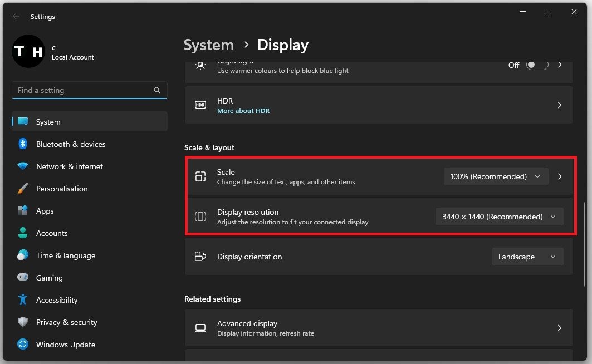The height and width of the screenshot is (364, 592).
Task: Open the Display orientation Landscape dropdown
Action: click(x=527, y=257)
